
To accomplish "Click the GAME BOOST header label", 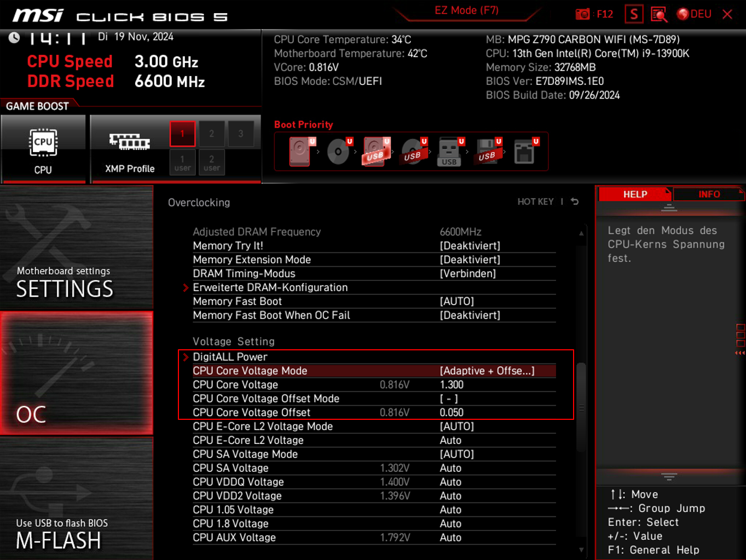I will coord(37,106).
